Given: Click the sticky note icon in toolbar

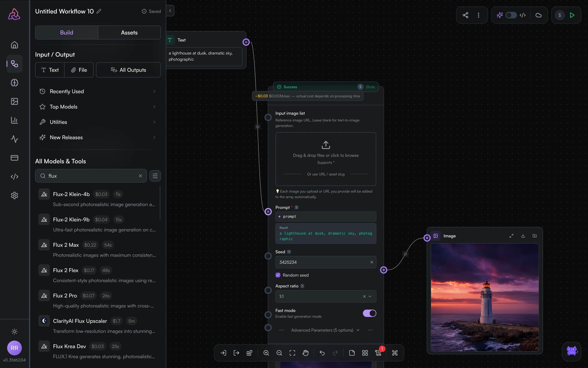Looking at the screenshot, I should point(352,353).
